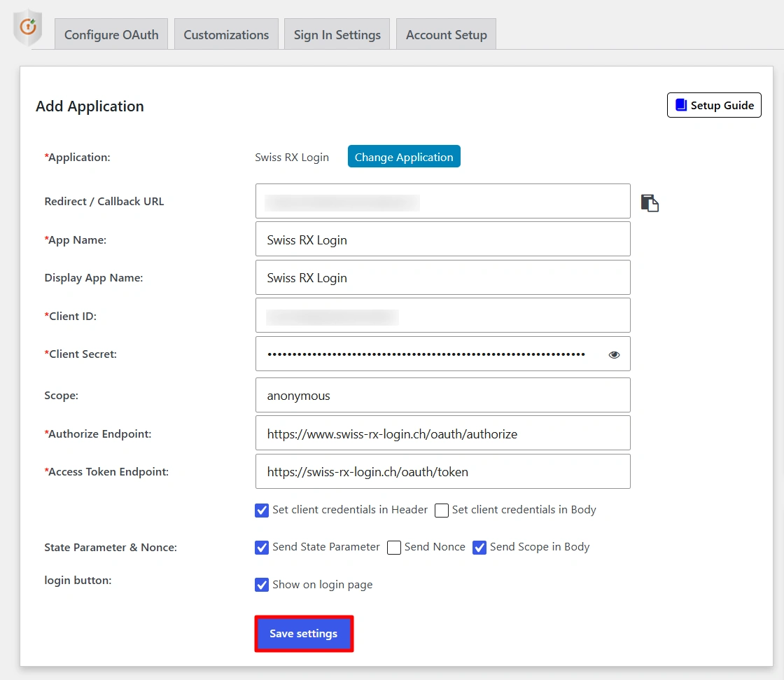Viewport: 784px width, 680px height.
Task: Click the Redirect / Callback URL field
Action: point(443,201)
